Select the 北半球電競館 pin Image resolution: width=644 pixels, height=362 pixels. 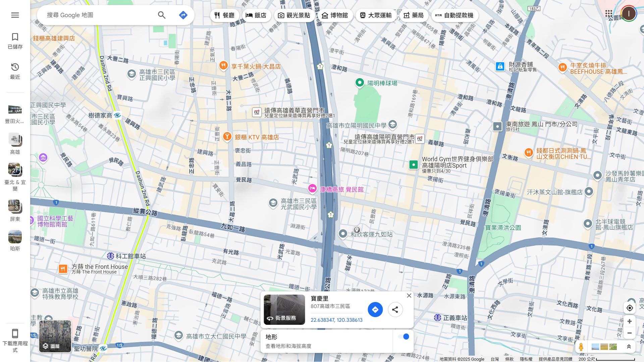(588, 224)
